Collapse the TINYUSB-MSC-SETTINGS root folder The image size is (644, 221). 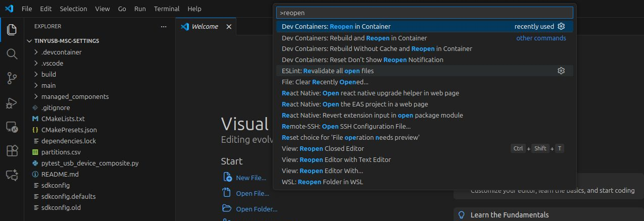[x=30, y=41]
